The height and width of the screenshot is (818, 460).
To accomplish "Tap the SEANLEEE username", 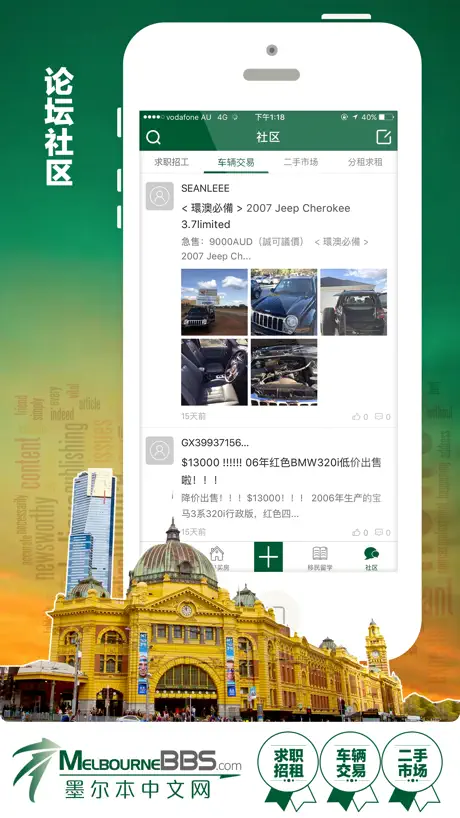I will coord(205,188).
